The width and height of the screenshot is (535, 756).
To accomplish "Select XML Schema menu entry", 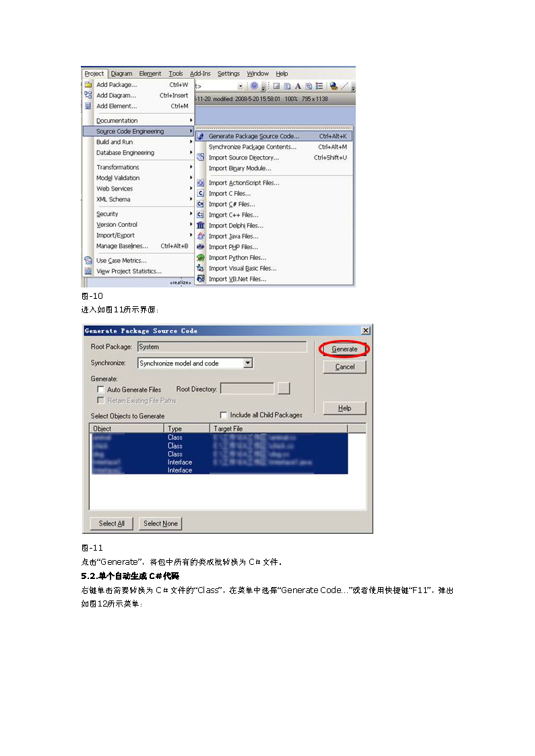I will click(x=138, y=199).
